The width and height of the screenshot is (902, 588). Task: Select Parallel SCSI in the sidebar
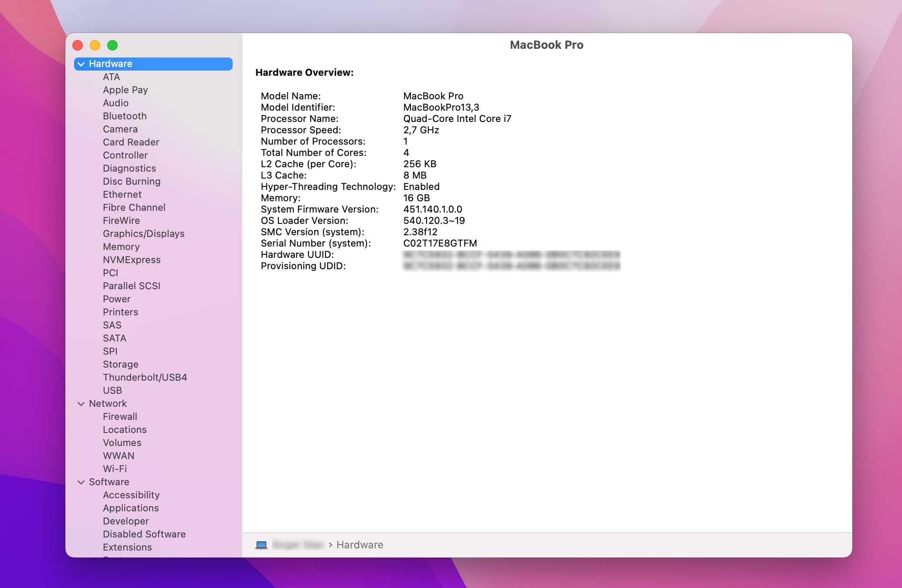coord(132,286)
